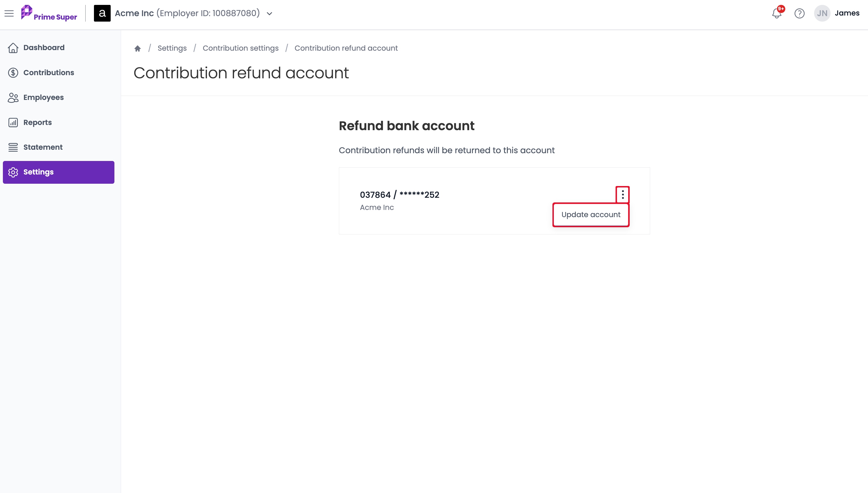Click the Prime Super logo
This screenshot has width=868, height=493.
click(49, 13)
